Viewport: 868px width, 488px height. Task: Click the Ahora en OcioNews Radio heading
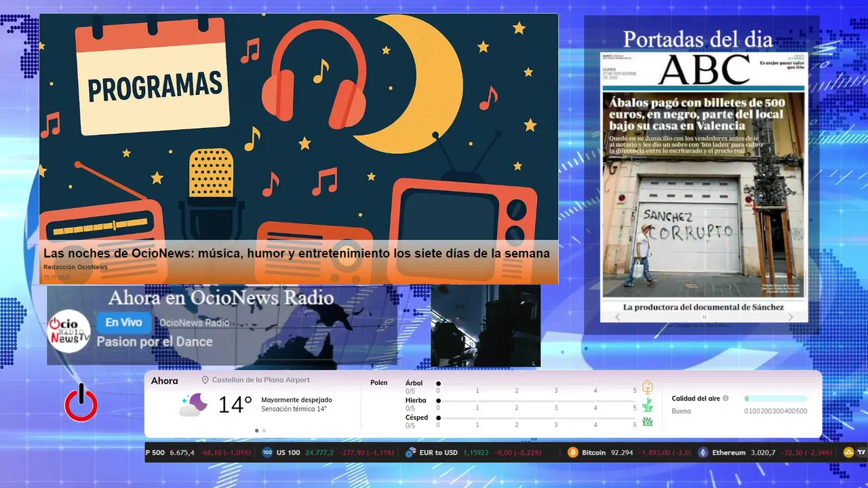click(221, 298)
